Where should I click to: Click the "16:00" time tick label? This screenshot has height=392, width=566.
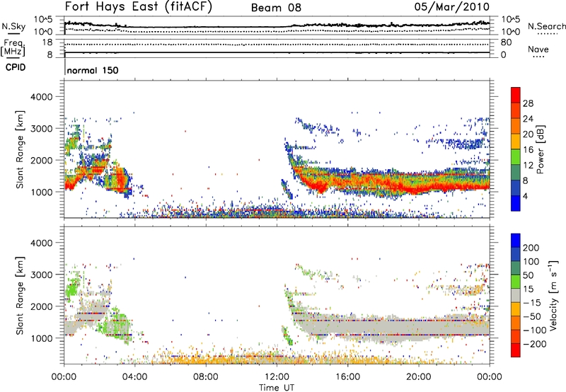[x=347, y=377]
